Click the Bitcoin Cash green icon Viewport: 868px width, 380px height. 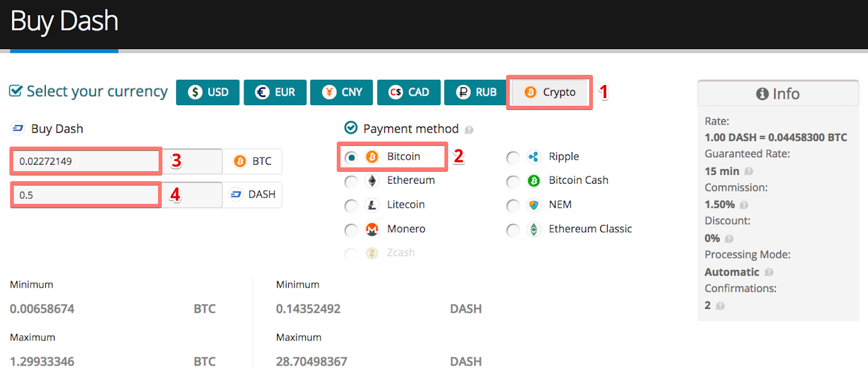(x=534, y=181)
